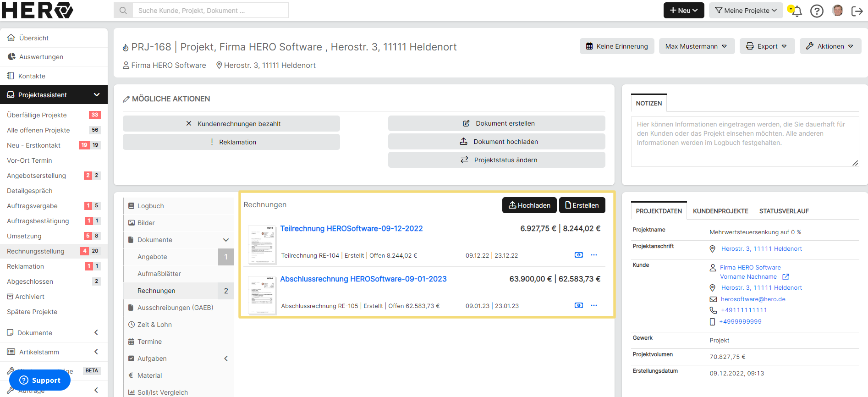Open the Meine Projekte filter dropdown
This screenshot has width=868, height=397.
pos(746,11)
